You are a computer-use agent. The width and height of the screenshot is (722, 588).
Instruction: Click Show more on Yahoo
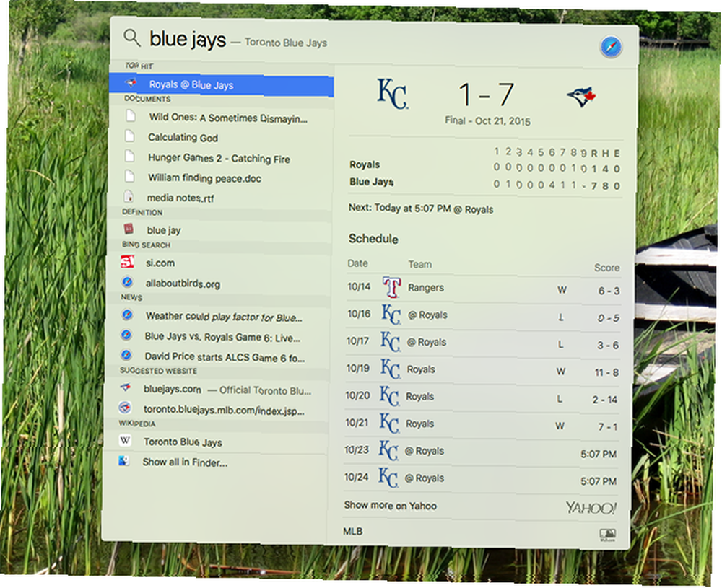click(390, 505)
